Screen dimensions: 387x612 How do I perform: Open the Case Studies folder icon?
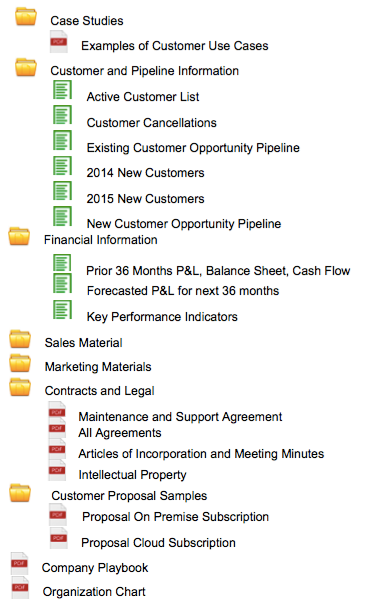coord(26,16)
